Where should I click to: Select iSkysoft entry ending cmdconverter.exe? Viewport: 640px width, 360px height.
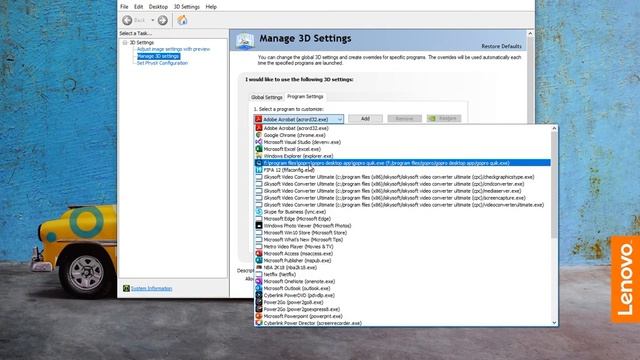tap(402, 184)
